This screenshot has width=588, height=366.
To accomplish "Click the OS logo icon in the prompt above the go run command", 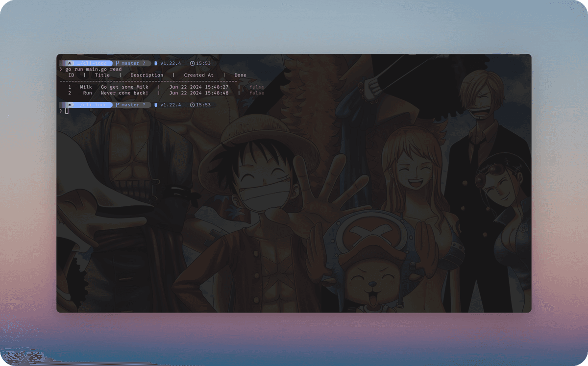I will (70, 64).
